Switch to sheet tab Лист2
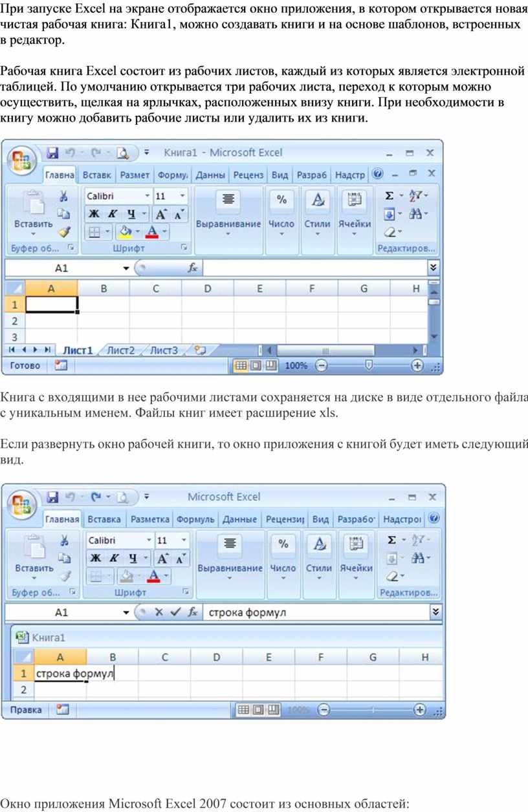Viewport: 528px width, 812px height. coord(121,350)
